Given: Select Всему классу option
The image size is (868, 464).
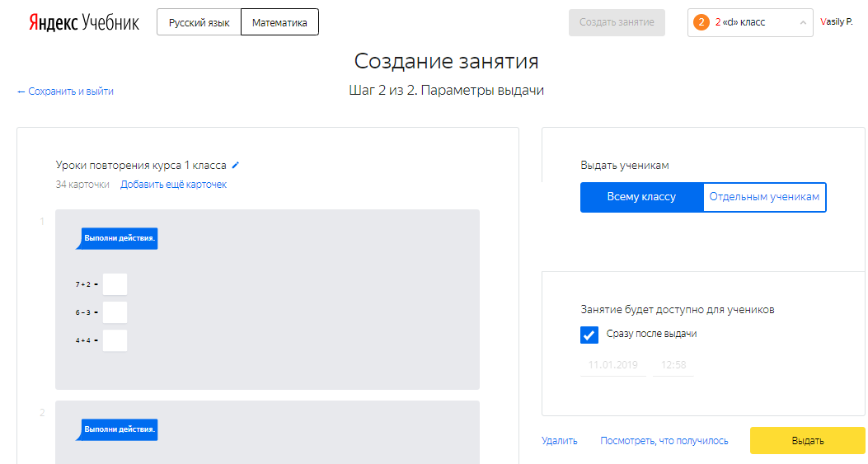Looking at the screenshot, I should (641, 197).
